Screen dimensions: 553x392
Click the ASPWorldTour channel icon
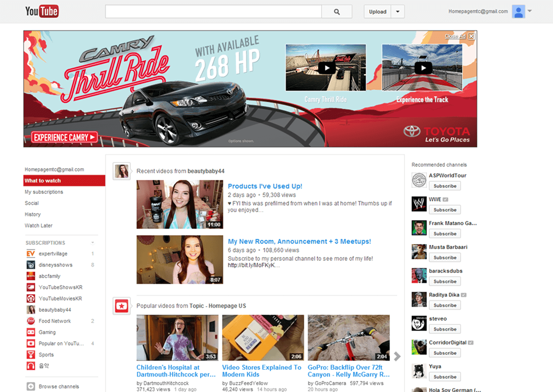[419, 180]
